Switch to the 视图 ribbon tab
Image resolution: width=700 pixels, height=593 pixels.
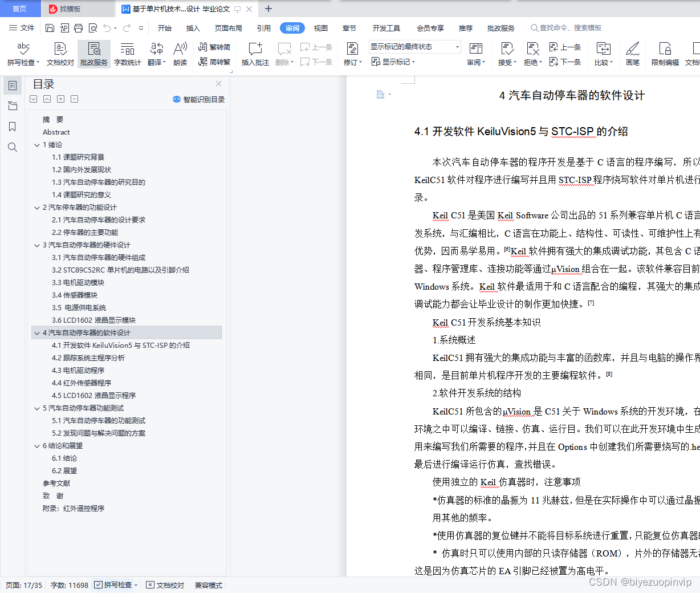321,28
